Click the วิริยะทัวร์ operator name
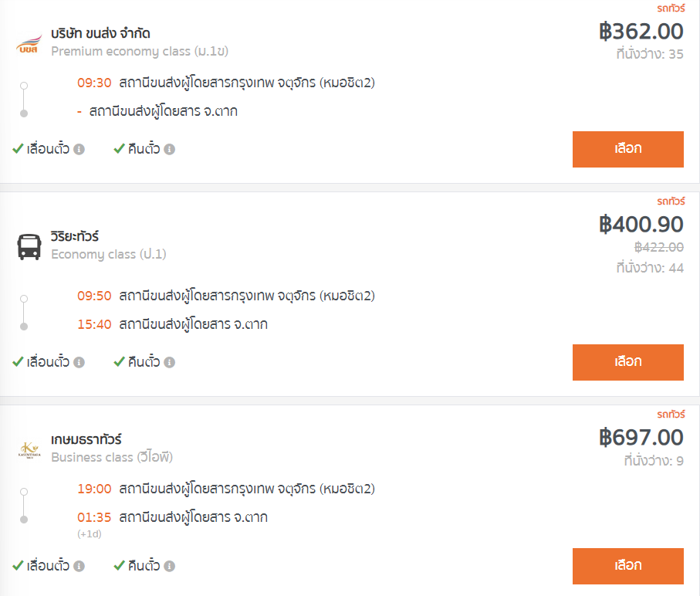 [x=75, y=236]
